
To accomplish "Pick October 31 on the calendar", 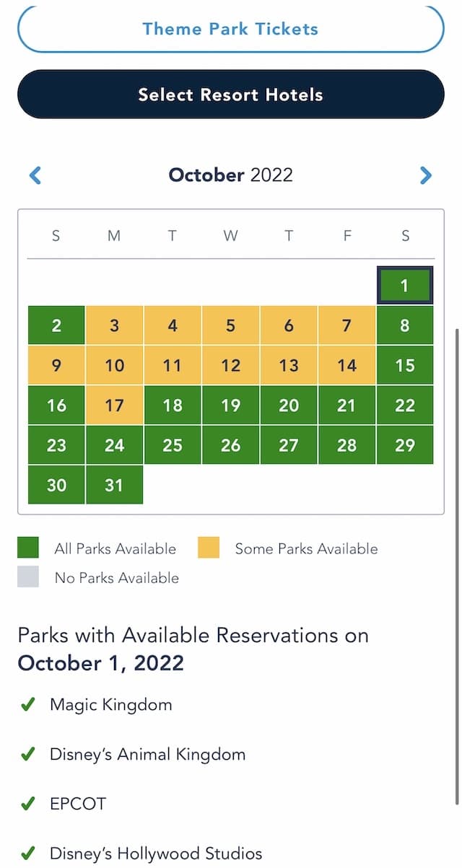I will pos(114,485).
